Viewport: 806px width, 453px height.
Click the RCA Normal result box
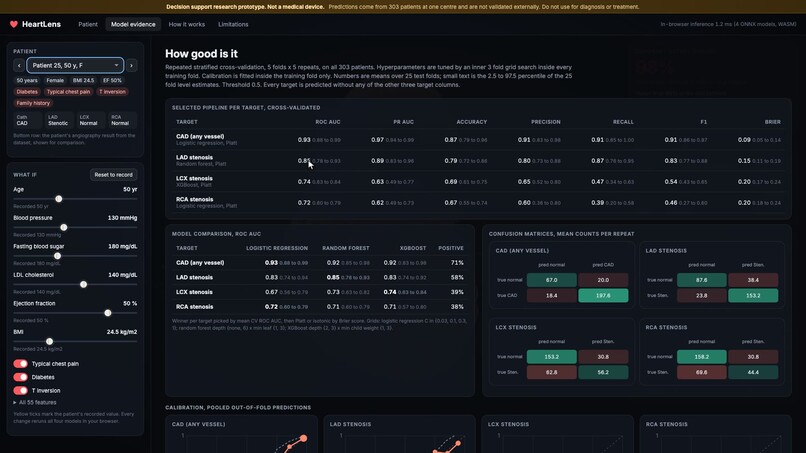coord(122,120)
